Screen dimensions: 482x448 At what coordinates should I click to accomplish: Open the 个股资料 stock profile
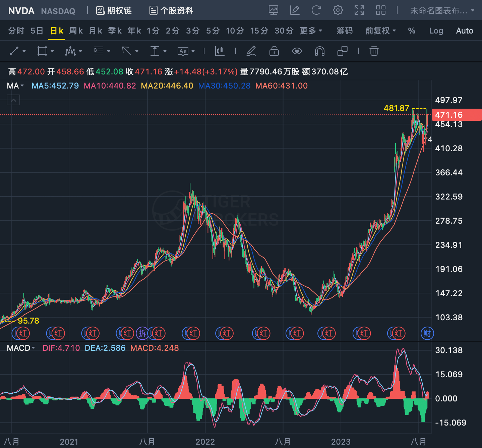point(171,11)
